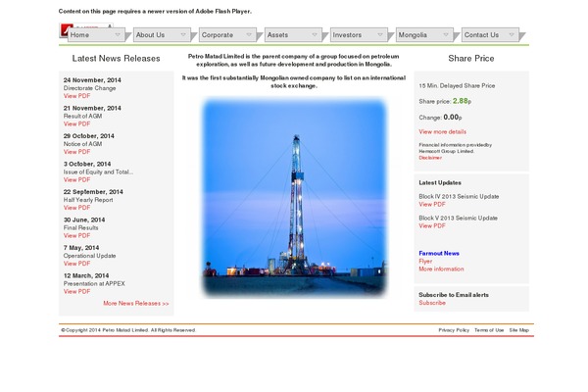The width and height of the screenshot is (588, 392).
Task: Expand Corporate dropdown arrow
Action: [x=249, y=34]
